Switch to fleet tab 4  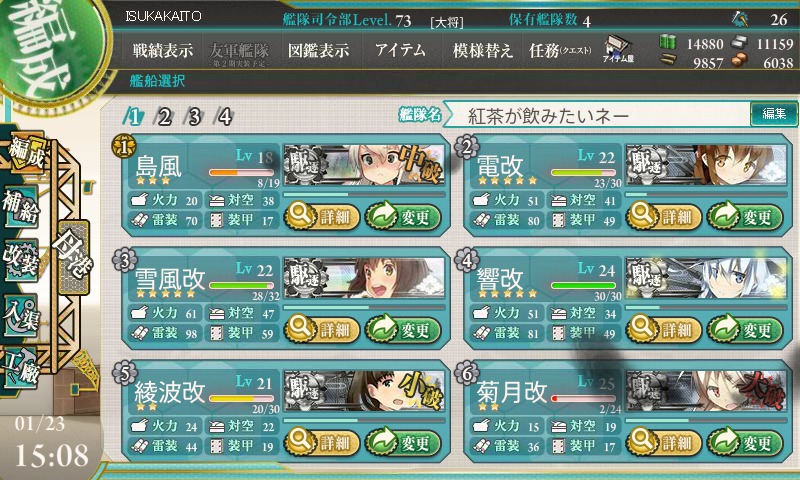click(x=224, y=117)
